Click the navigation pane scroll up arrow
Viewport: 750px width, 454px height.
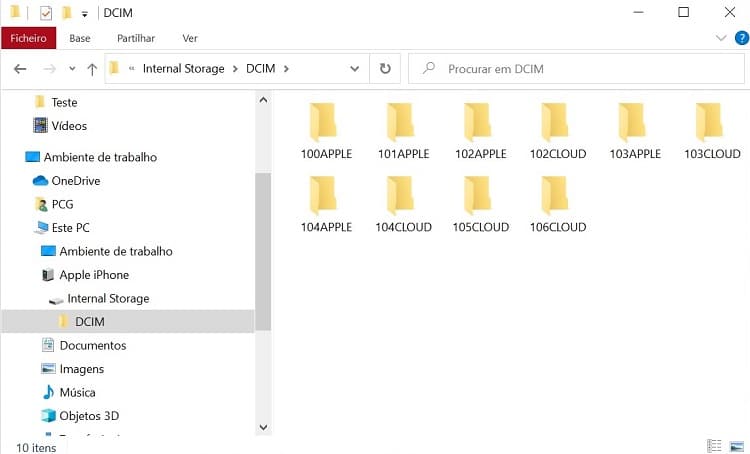coord(263,100)
